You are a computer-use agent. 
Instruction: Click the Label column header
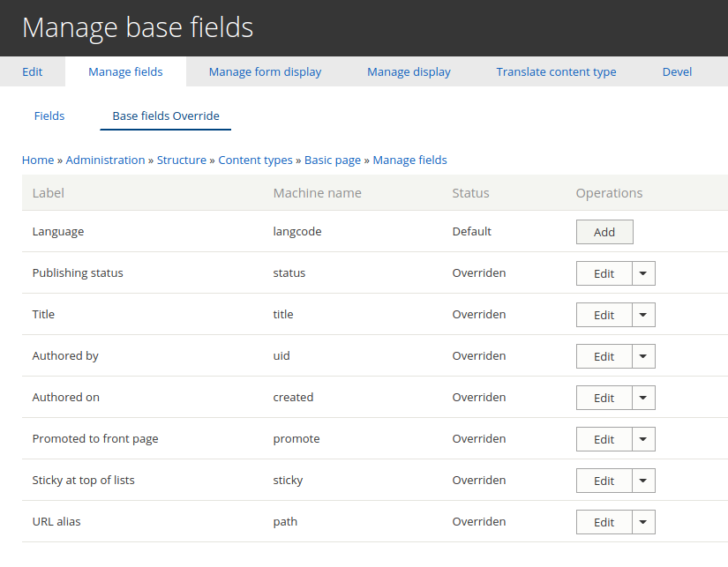pos(49,193)
